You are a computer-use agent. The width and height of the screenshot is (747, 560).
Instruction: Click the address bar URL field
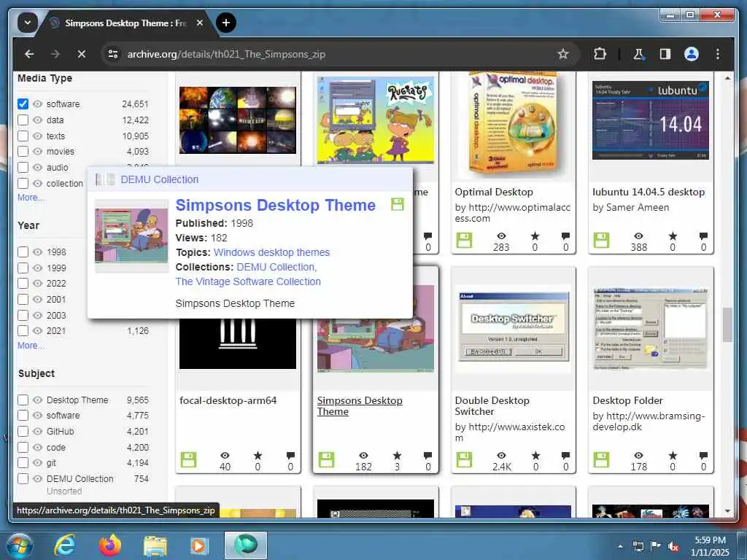[x=333, y=54]
